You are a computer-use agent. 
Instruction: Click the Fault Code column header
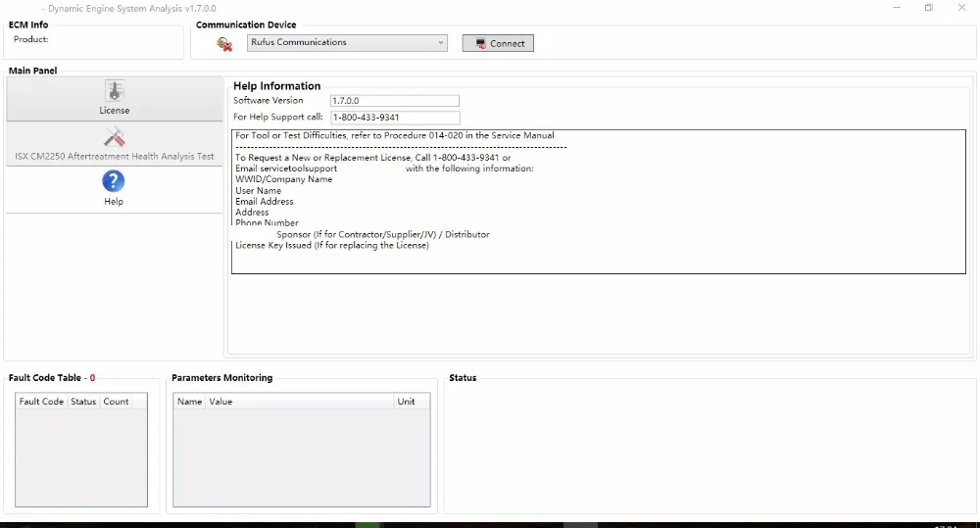(x=41, y=402)
